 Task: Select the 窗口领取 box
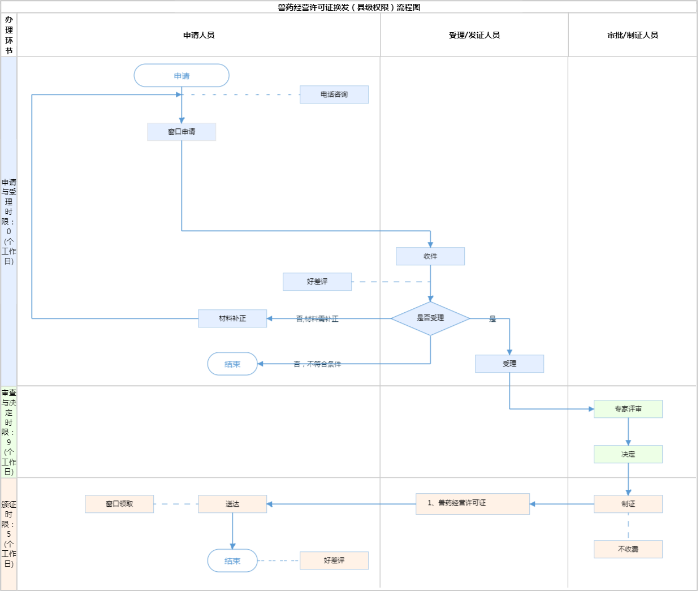pos(119,504)
